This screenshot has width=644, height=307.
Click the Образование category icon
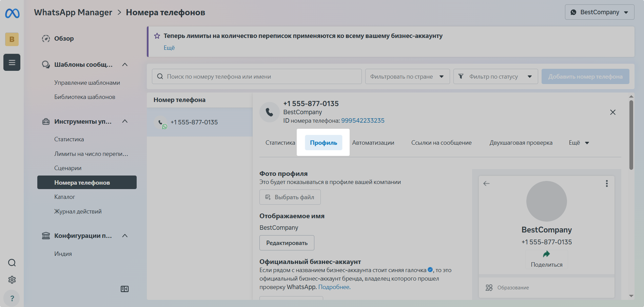tap(489, 288)
